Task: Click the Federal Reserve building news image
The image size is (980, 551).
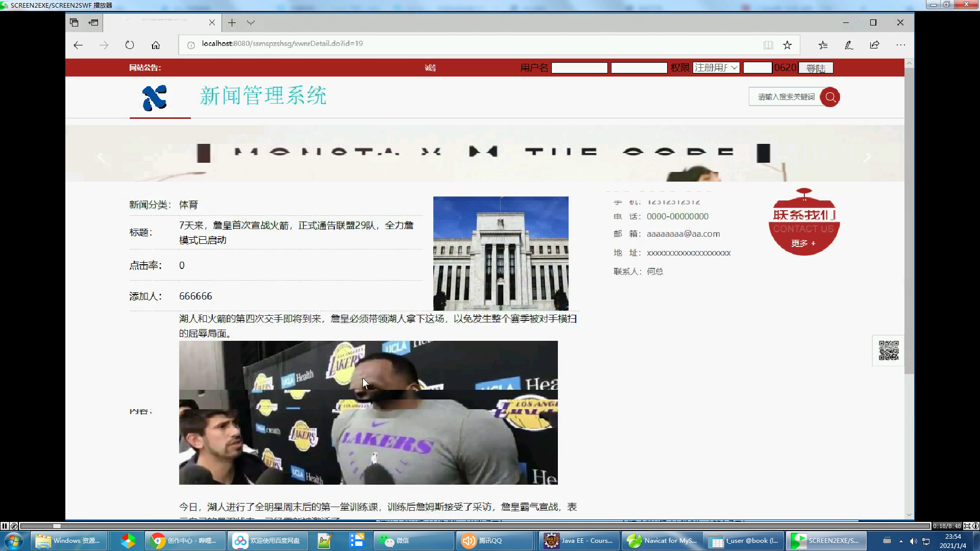Action: point(501,254)
